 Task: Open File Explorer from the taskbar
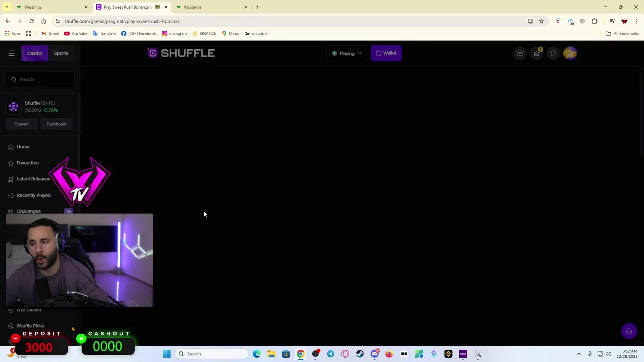pos(271,354)
